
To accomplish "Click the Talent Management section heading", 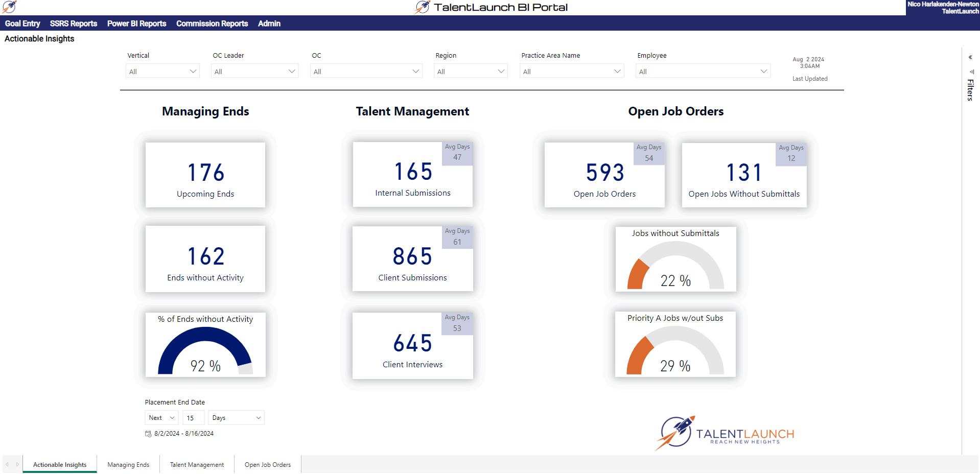I will [x=412, y=111].
